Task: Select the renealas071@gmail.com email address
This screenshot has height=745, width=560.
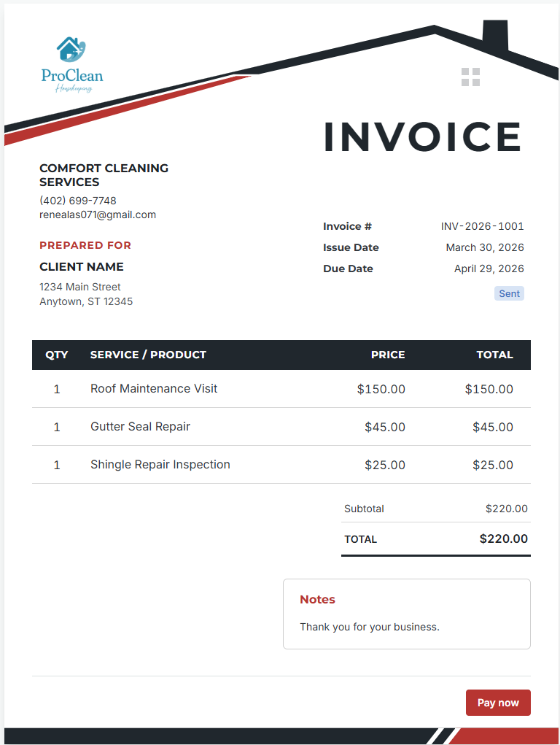Action: (98, 215)
